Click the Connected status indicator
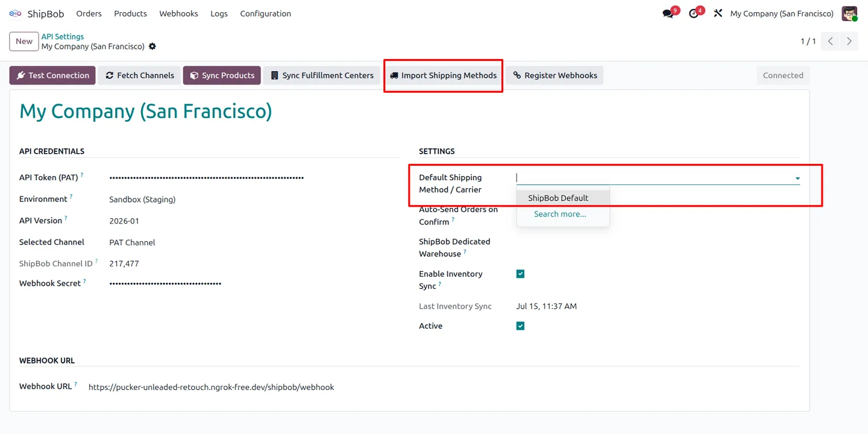This screenshot has width=868, height=434. pyautogui.click(x=783, y=75)
